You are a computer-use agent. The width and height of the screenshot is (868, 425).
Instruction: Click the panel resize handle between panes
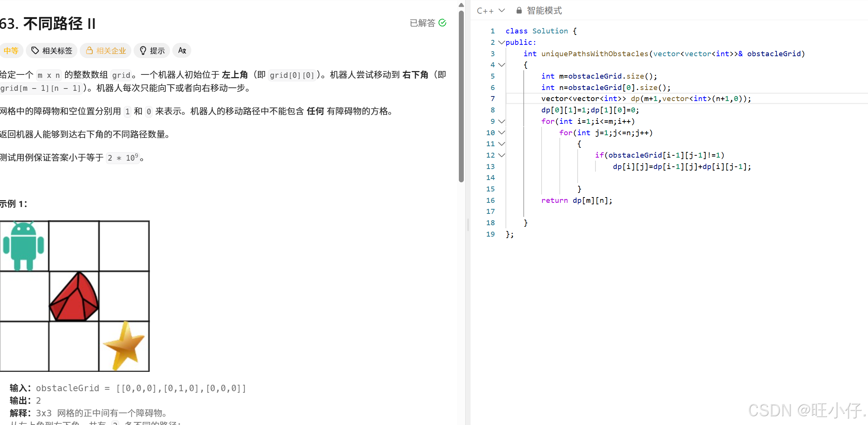468,224
